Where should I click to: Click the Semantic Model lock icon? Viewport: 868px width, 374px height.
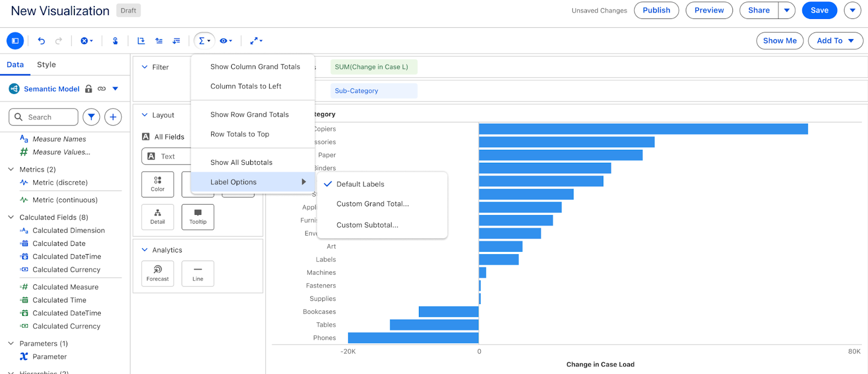point(88,89)
